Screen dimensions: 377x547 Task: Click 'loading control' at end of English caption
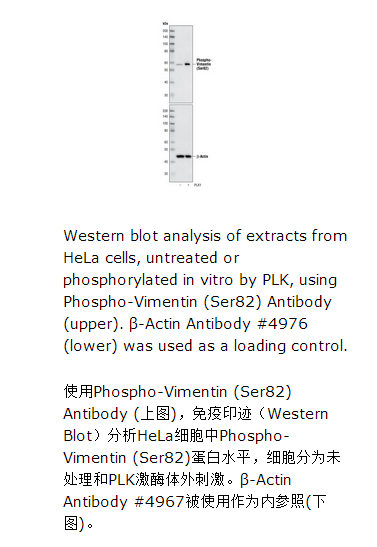click(x=289, y=346)
